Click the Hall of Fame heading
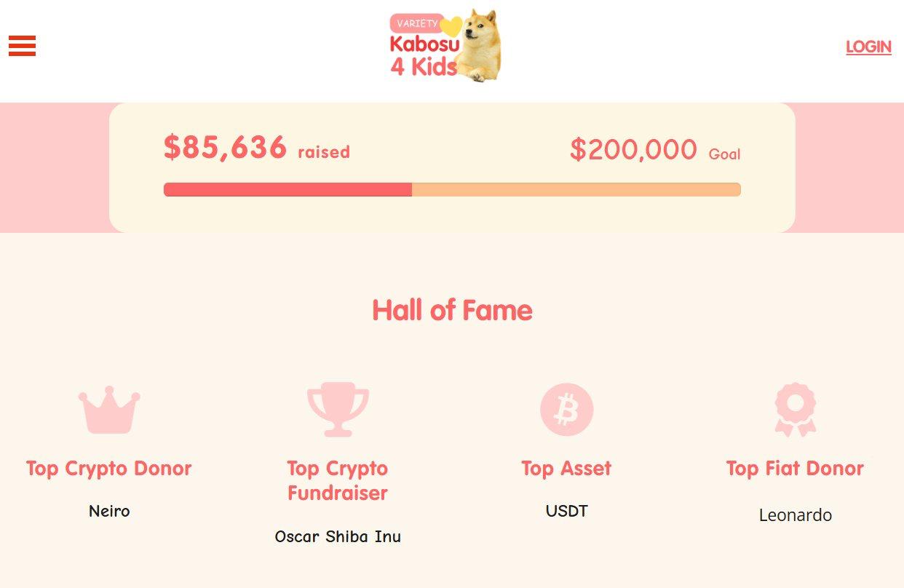The image size is (904, 588). 452,311
